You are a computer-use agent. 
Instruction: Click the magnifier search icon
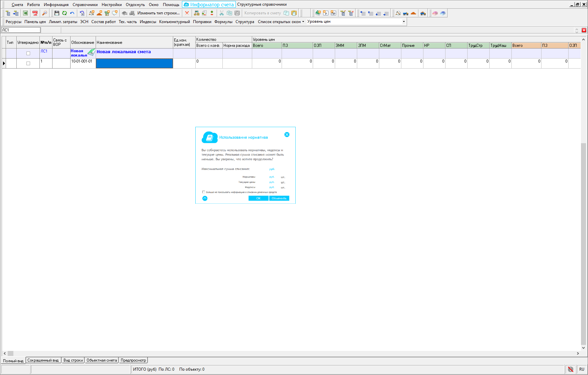(44, 13)
